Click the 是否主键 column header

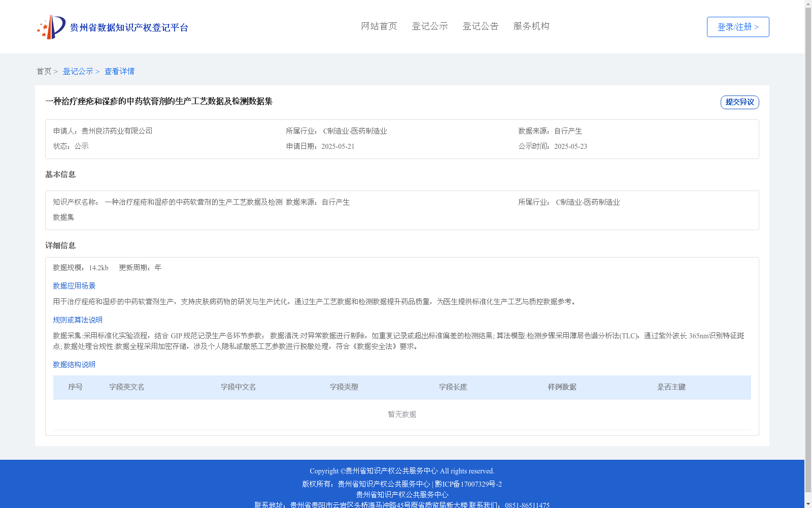(671, 387)
